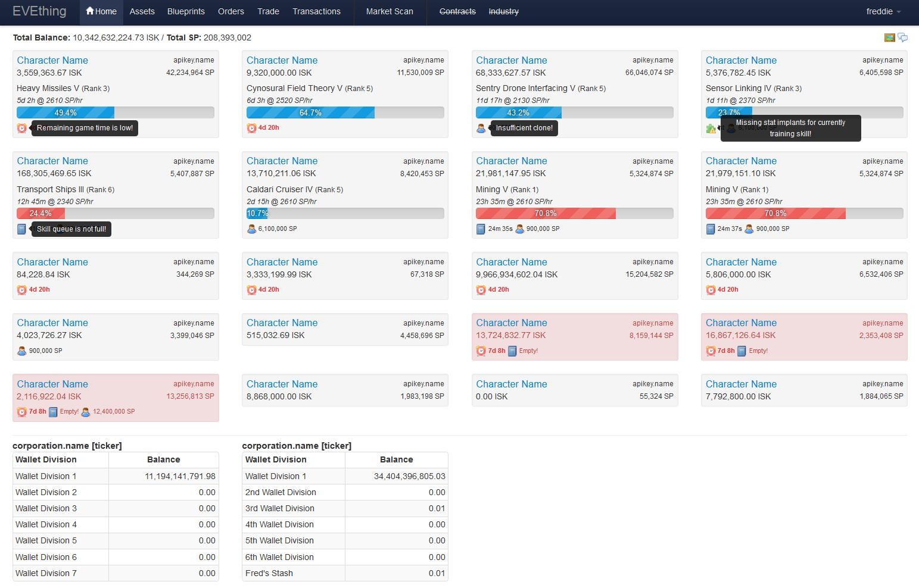The image size is (919, 588).
Task: Click the clone icon beside 6,100,000 SP in Caldari Cruiser card
Action: pyautogui.click(x=251, y=229)
